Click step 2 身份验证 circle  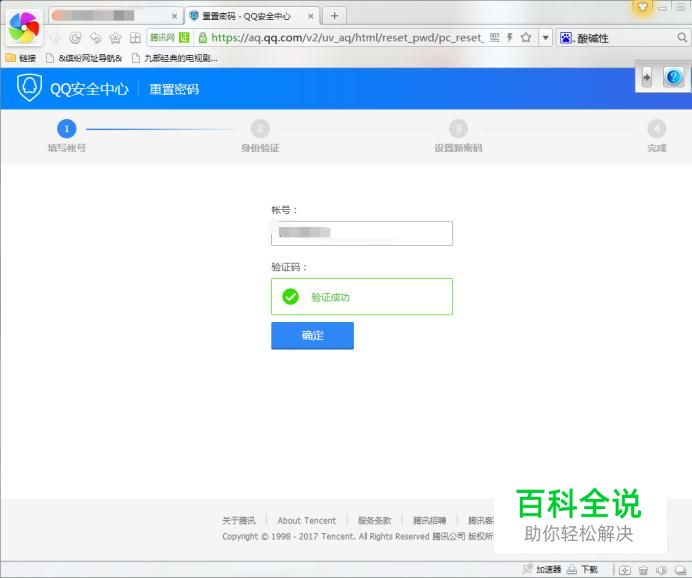[260, 129]
